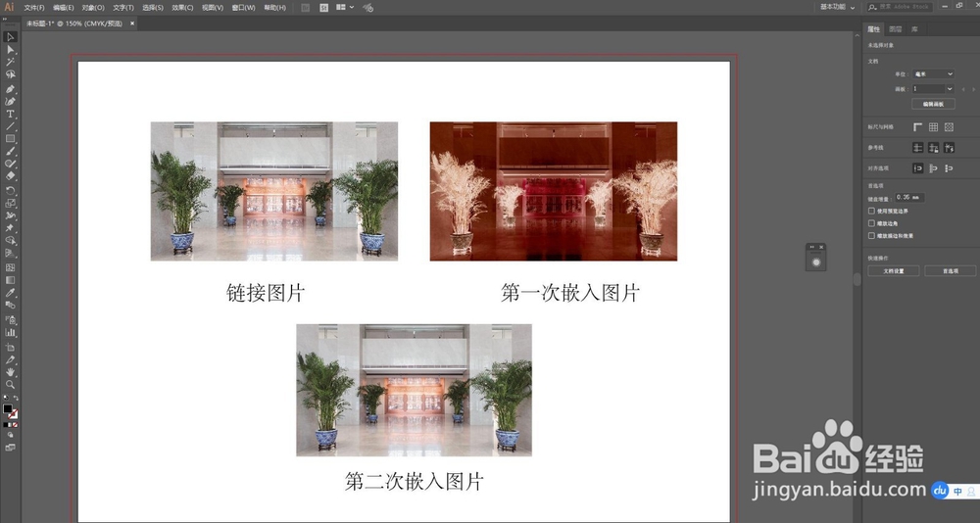Select the Column Graph tool
Screen dimensions: 980x523
click(11, 332)
